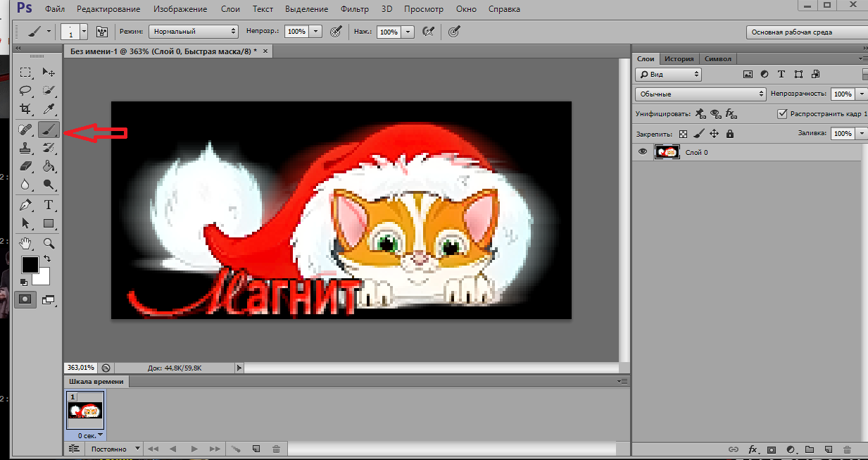Reset to default foreground and background colors
This screenshot has height=460, width=868.
point(24,282)
